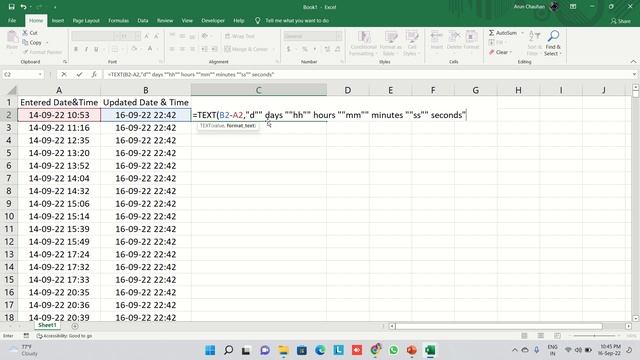640x360 pixels.
Task: Open Conditional Formatting
Action: click(362, 43)
